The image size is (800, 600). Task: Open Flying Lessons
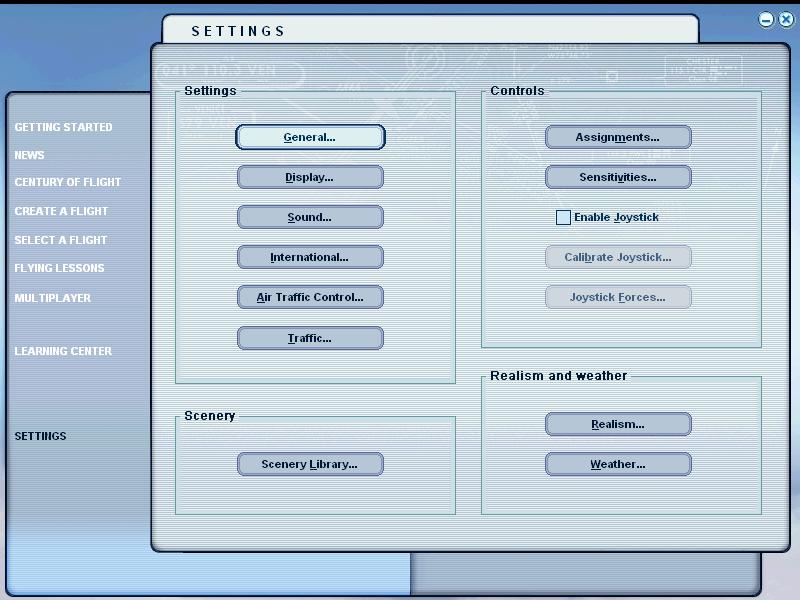tap(59, 268)
